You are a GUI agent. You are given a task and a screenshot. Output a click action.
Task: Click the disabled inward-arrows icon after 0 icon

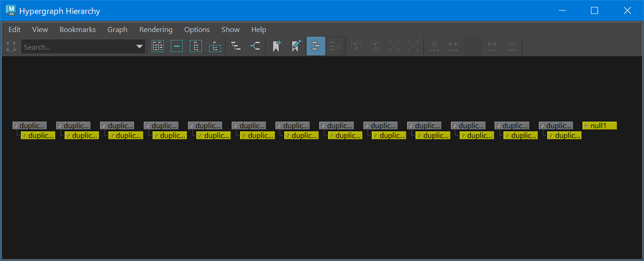pyautogui.click(x=453, y=46)
